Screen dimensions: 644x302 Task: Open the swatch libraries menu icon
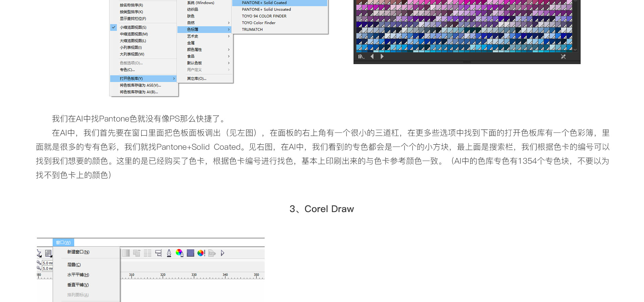(x=361, y=57)
